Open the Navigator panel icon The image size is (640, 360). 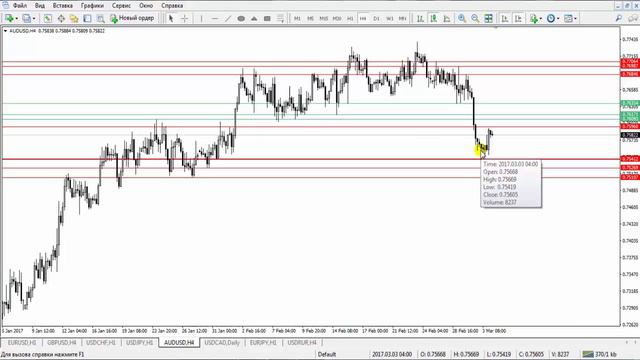click(x=74, y=18)
